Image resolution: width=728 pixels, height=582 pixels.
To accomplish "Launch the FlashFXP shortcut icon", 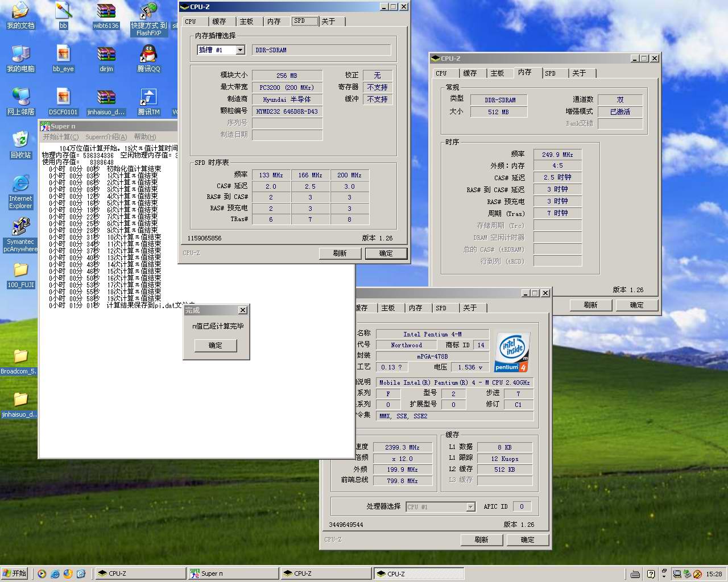I will coord(149,19).
